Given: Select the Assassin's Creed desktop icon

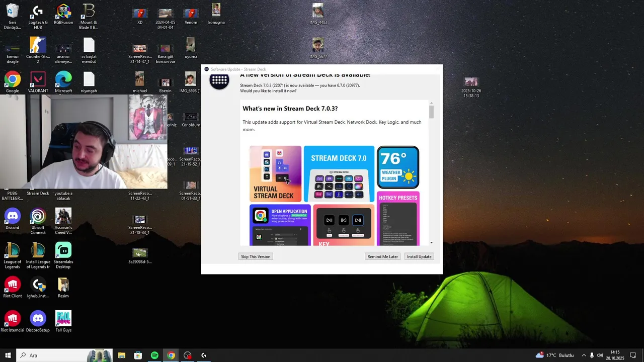Looking at the screenshot, I should 63,222.
